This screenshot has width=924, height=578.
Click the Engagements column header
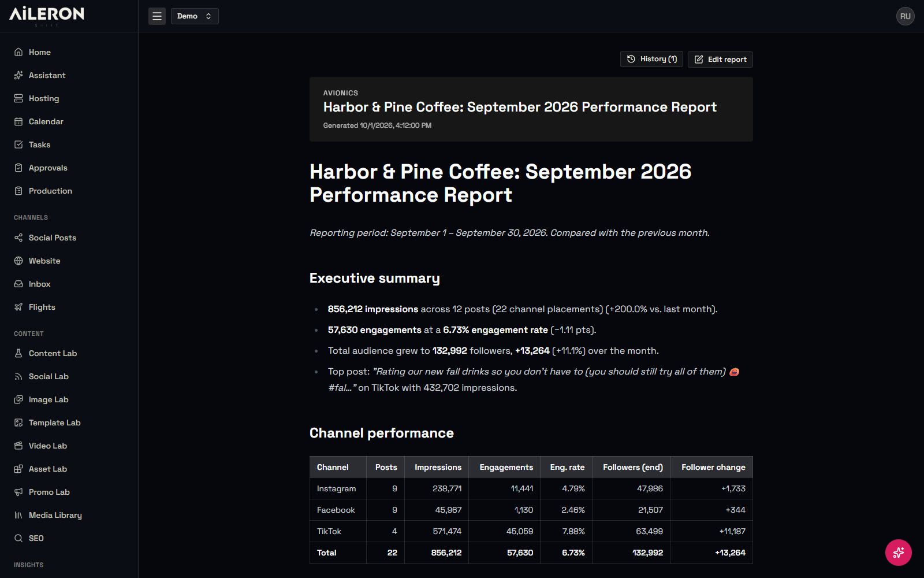[506, 467]
